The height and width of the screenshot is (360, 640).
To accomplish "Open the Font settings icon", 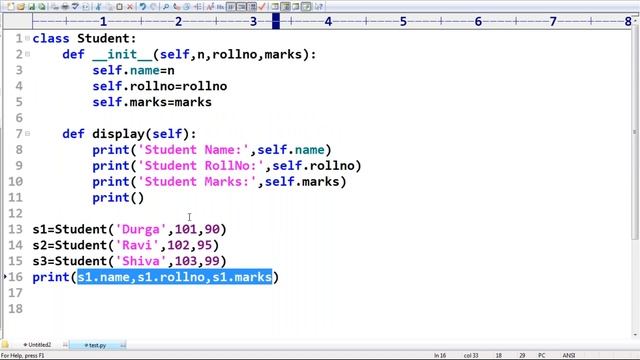I will pyautogui.click(x=209, y=7).
